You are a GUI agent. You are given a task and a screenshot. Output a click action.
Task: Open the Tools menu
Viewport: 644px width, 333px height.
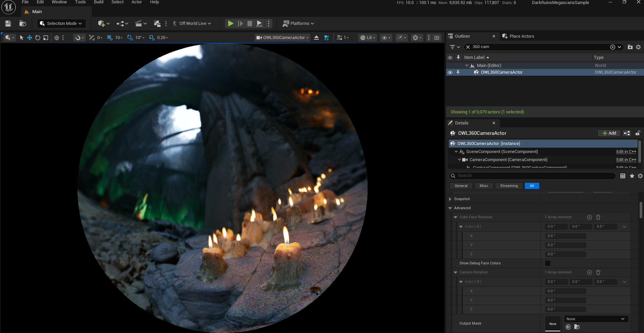tap(80, 2)
